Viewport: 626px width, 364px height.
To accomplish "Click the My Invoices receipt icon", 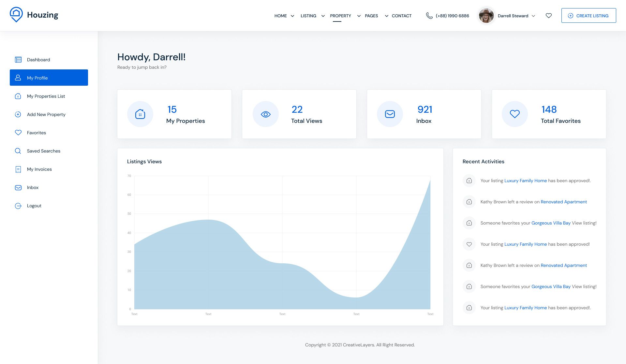I will [x=18, y=169].
